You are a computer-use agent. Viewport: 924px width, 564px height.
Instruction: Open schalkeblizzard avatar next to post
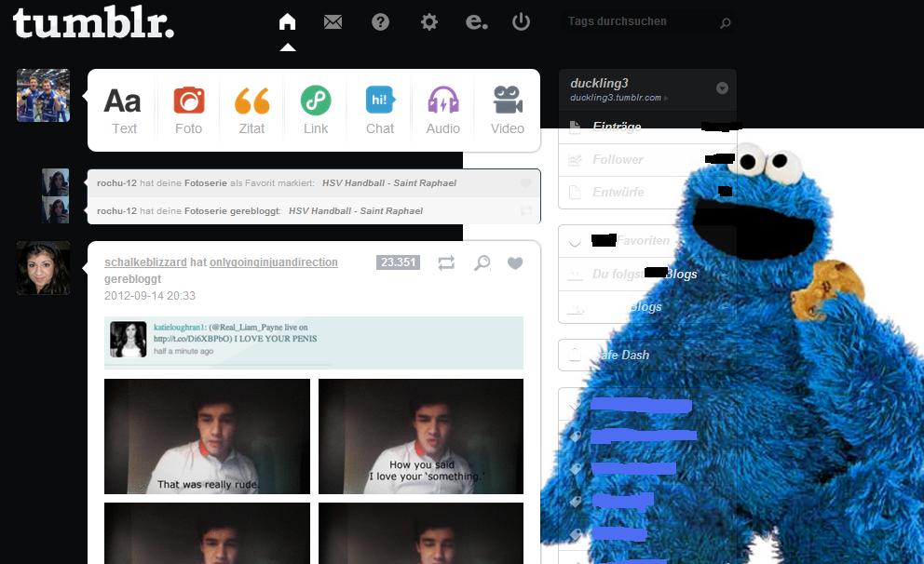tap(43, 268)
